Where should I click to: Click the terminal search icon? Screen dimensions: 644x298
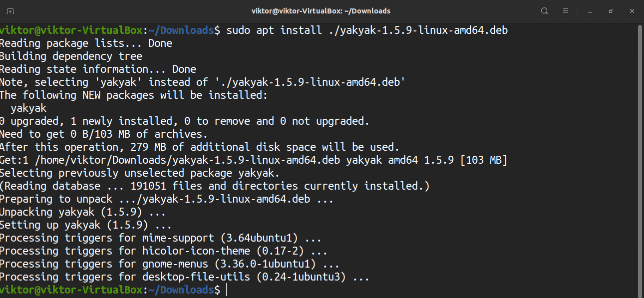pyautogui.click(x=545, y=11)
